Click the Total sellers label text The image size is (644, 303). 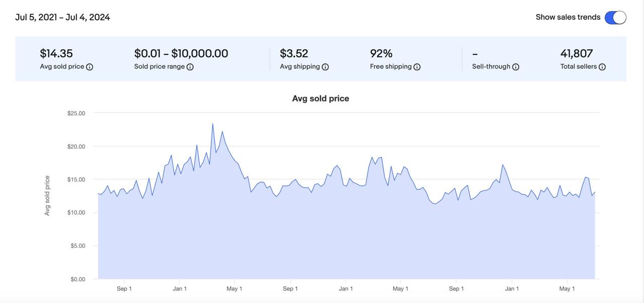click(579, 66)
